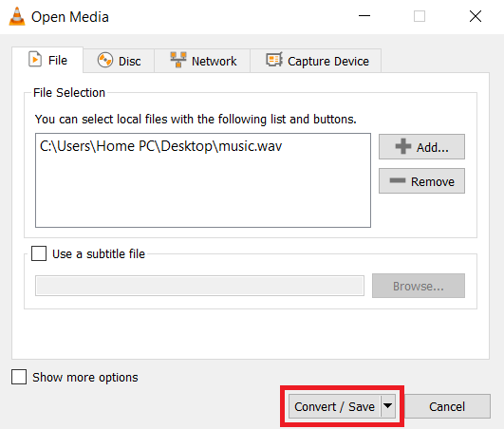Close the Open Media dialog
The image size is (504, 429).
pyautogui.click(x=476, y=16)
